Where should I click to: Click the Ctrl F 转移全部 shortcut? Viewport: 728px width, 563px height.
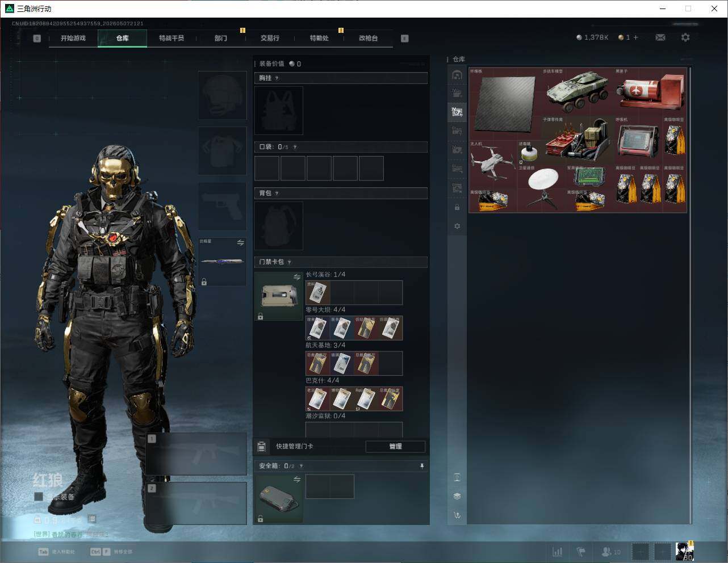tap(111, 552)
